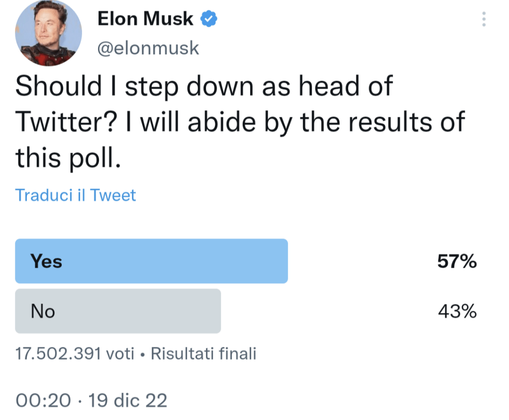
Task: Translate the tweet via Traduci il Tweet
Action: (76, 195)
